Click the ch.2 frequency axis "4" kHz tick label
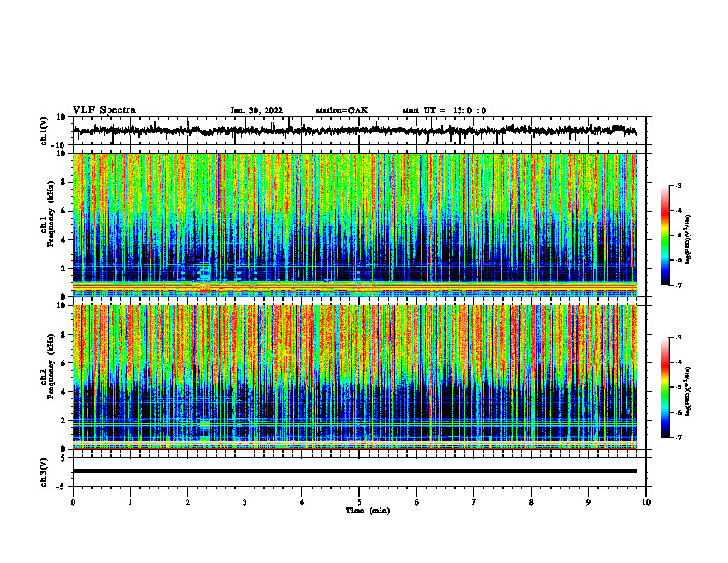Screen dimensions: 728x563 (x=63, y=392)
